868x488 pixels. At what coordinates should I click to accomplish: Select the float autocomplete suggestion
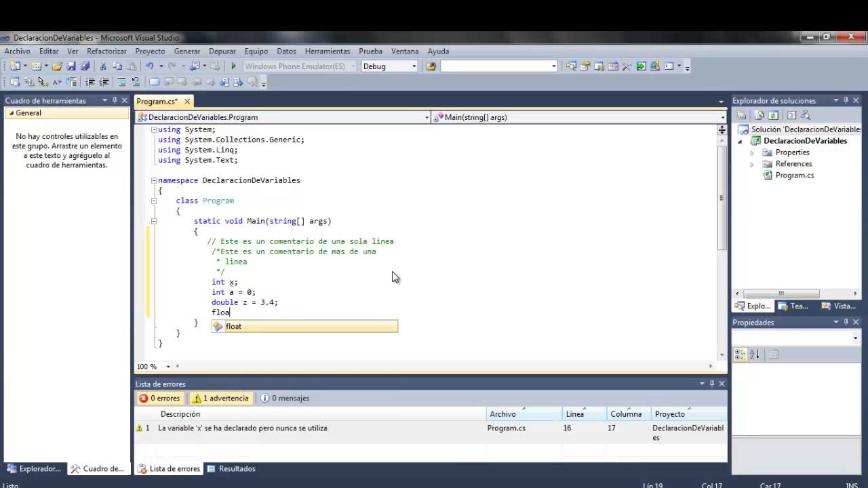tap(304, 327)
